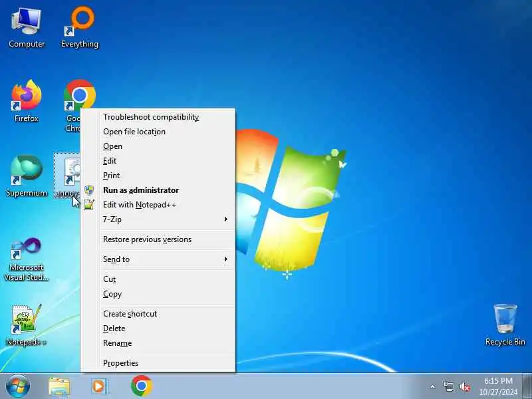The image size is (532, 399).
Task: Choose Edit with Notepad++
Action: [x=158, y=205]
